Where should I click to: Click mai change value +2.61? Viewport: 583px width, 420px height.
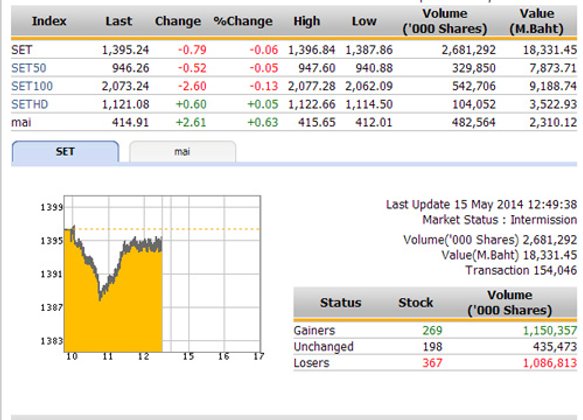191,122
